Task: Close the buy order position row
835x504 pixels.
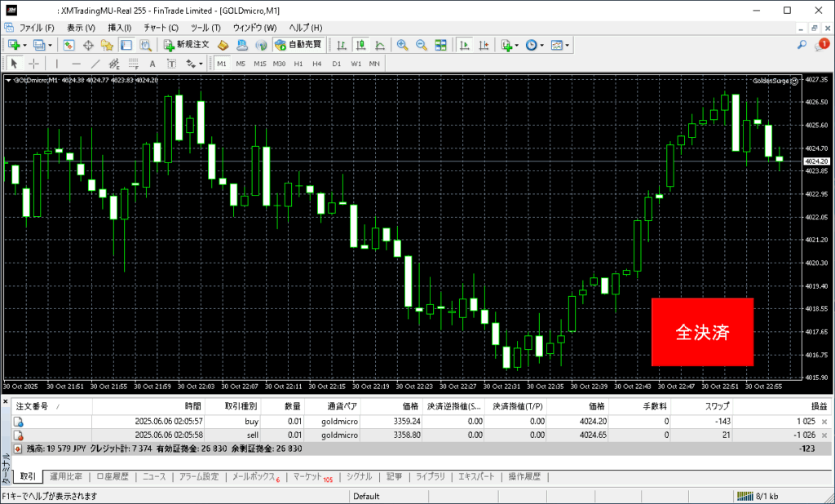Action: (824, 422)
